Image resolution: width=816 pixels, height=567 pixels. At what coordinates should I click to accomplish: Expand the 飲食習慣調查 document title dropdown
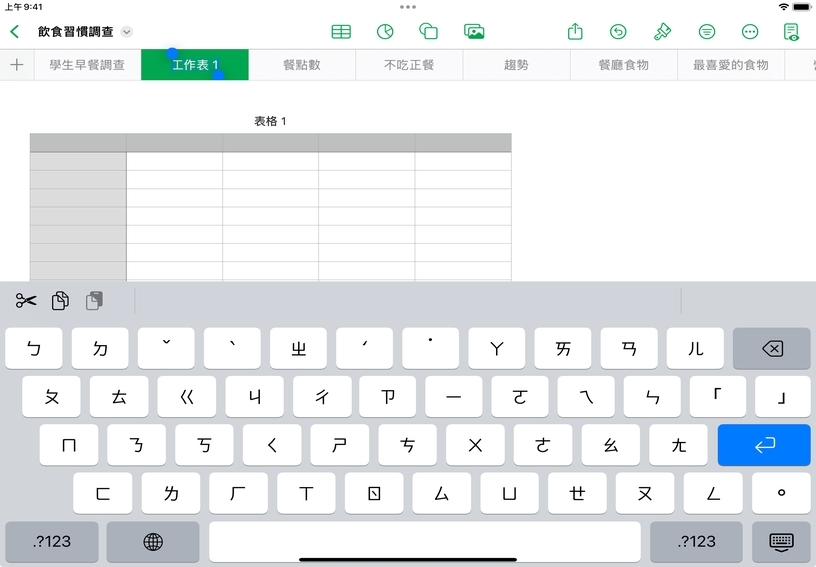(x=126, y=32)
